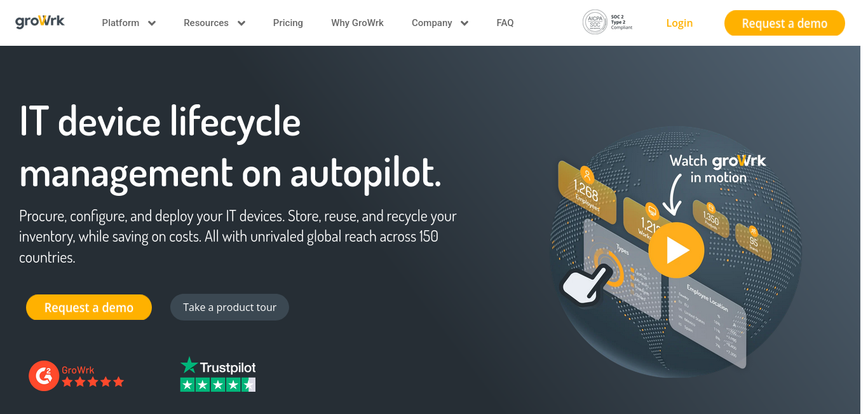Open the Platform menu
The height and width of the screenshot is (414, 868).
click(x=121, y=23)
